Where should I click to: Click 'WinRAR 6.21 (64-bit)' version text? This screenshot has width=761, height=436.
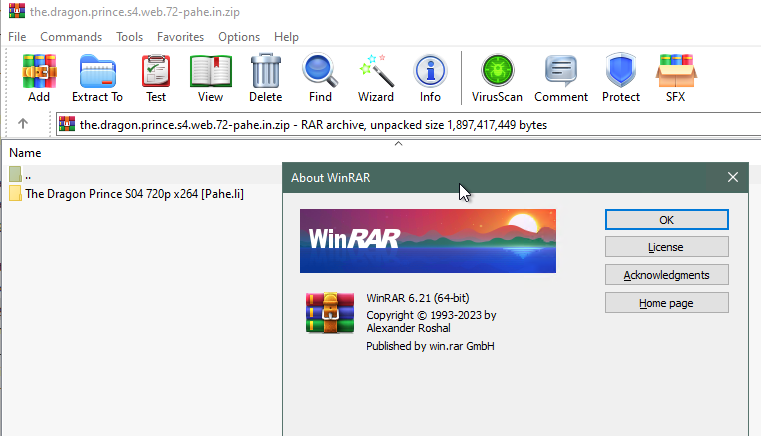[418, 298]
